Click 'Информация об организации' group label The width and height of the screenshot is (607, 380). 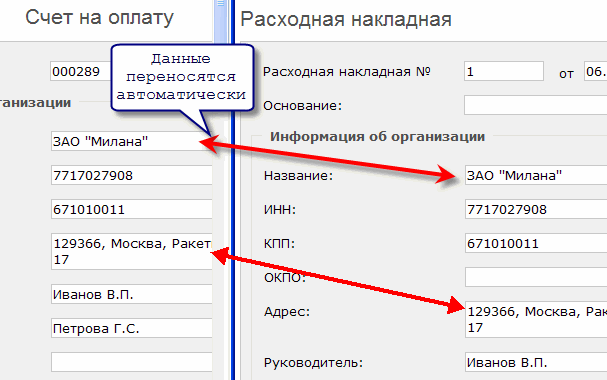click(x=377, y=137)
